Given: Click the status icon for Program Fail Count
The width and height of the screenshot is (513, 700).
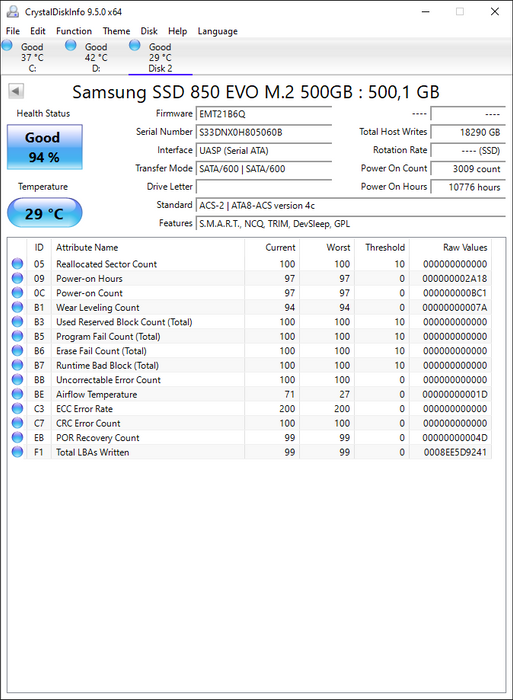Looking at the screenshot, I should 17,336.
